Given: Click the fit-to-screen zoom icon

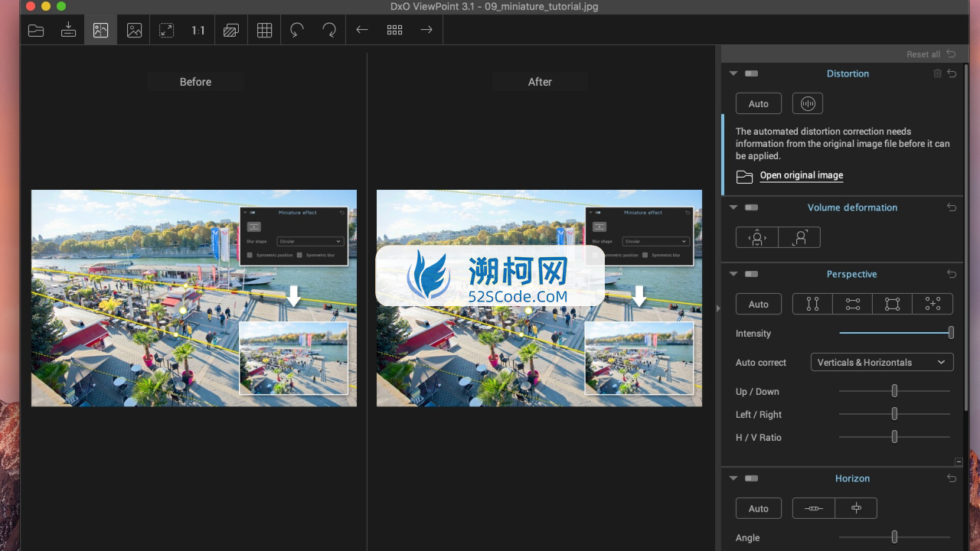Looking at the screenshot, I should tap(166, 31).
